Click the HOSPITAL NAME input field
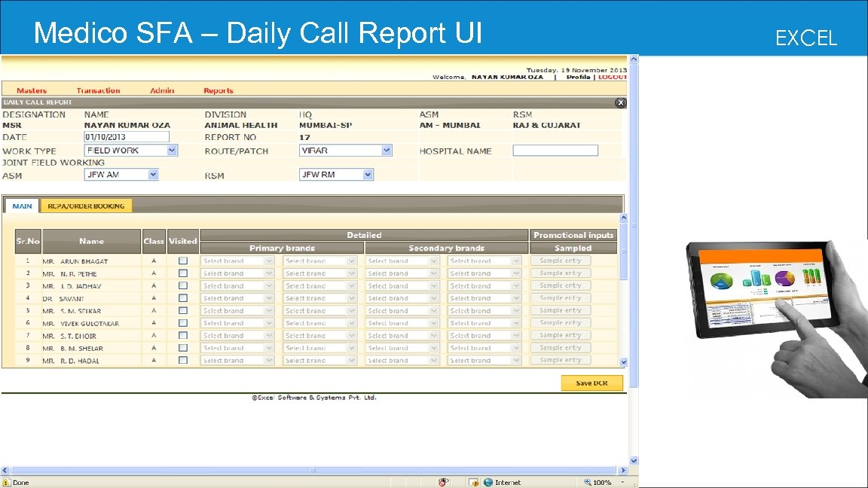 click(x=555, y=150)
